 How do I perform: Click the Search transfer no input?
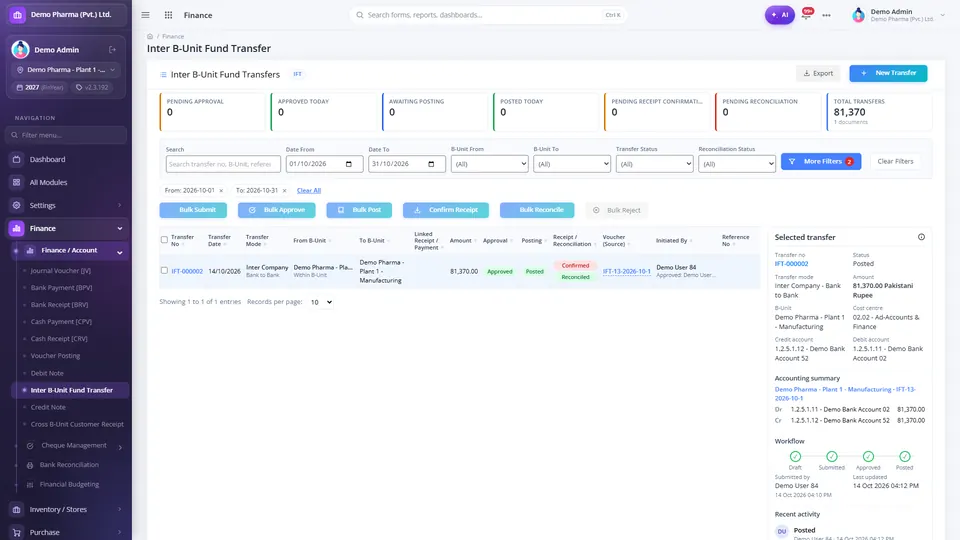pyautogui.click(x=223, y=164)
